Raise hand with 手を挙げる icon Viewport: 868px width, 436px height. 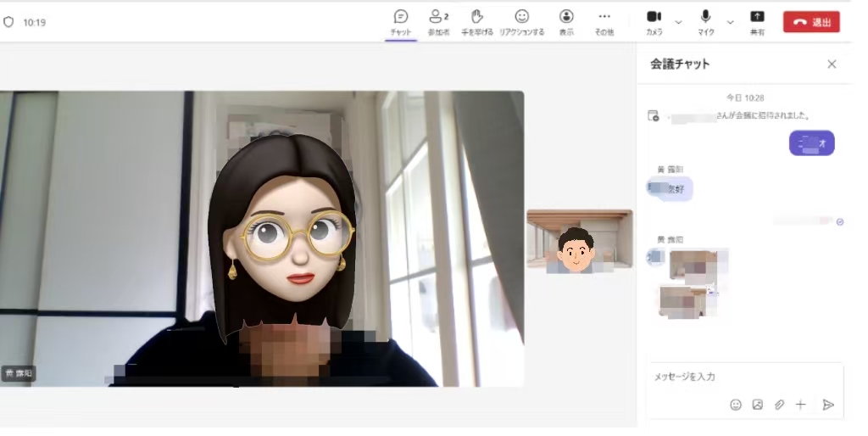click(x=477, y=21)
